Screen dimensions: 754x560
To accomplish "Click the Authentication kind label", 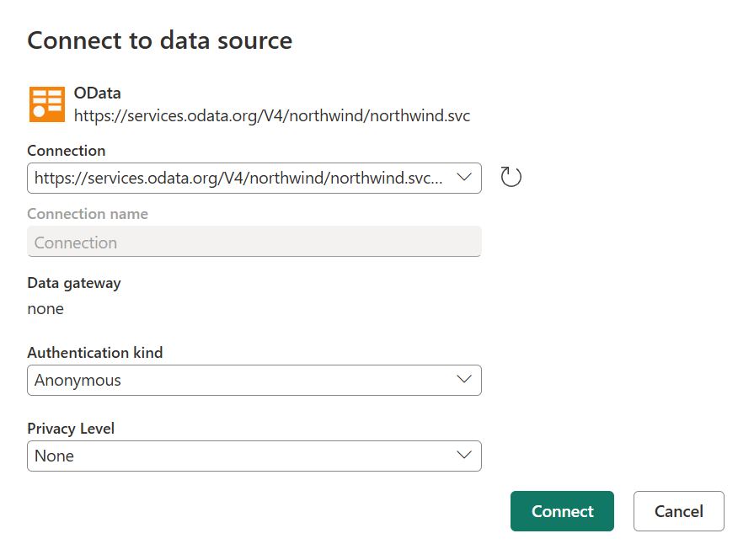I will coord(94,353).
